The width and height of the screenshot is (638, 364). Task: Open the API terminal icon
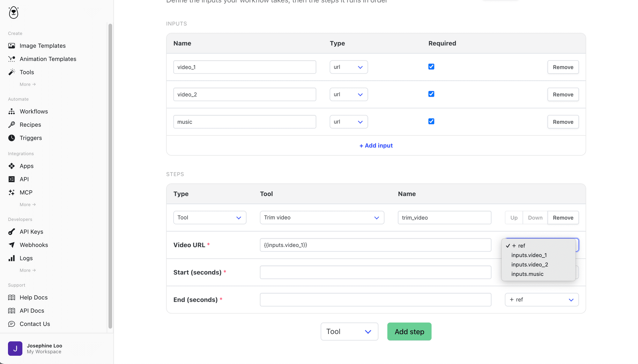tap(11, 179)
